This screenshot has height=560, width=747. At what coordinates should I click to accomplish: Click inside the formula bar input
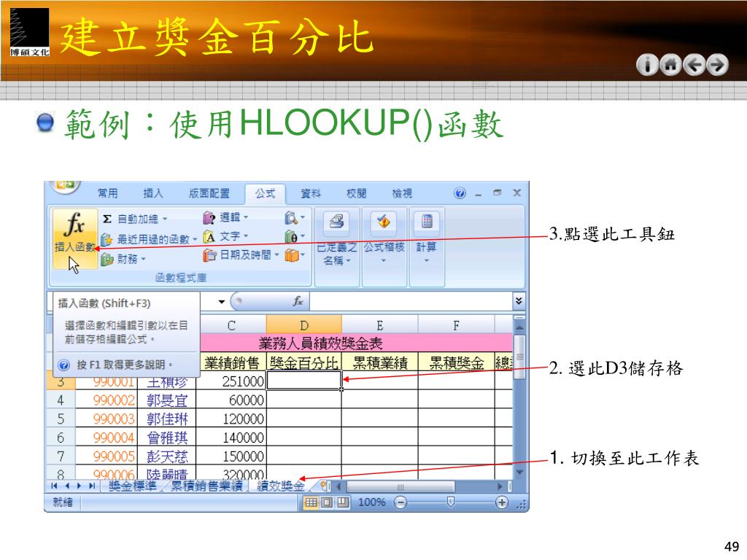tap(411, 301)
